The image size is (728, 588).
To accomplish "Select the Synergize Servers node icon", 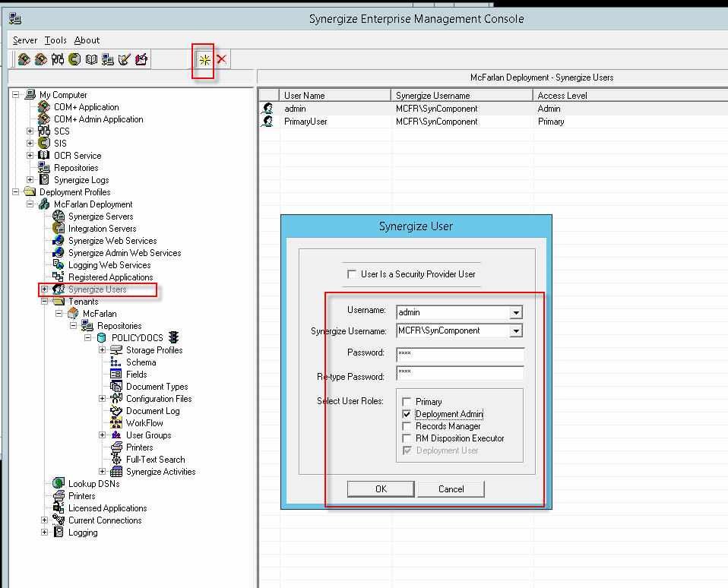I will click(59, 217).
